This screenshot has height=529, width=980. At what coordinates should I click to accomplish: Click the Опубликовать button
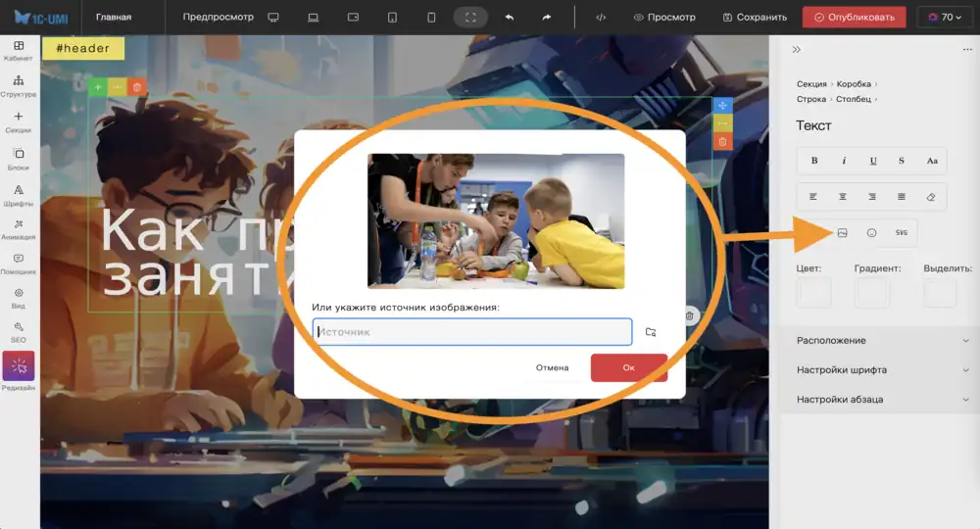click(854, 17)
